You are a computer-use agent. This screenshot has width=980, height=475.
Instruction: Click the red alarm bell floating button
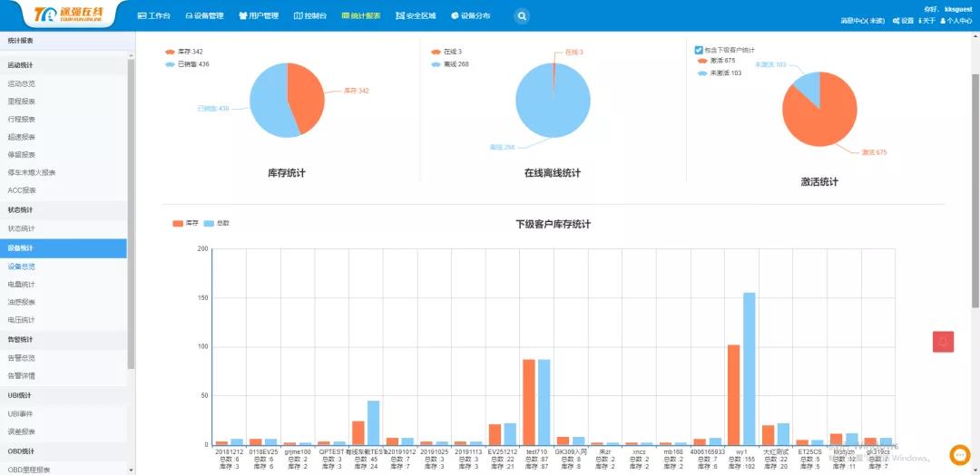pos(943,342)
